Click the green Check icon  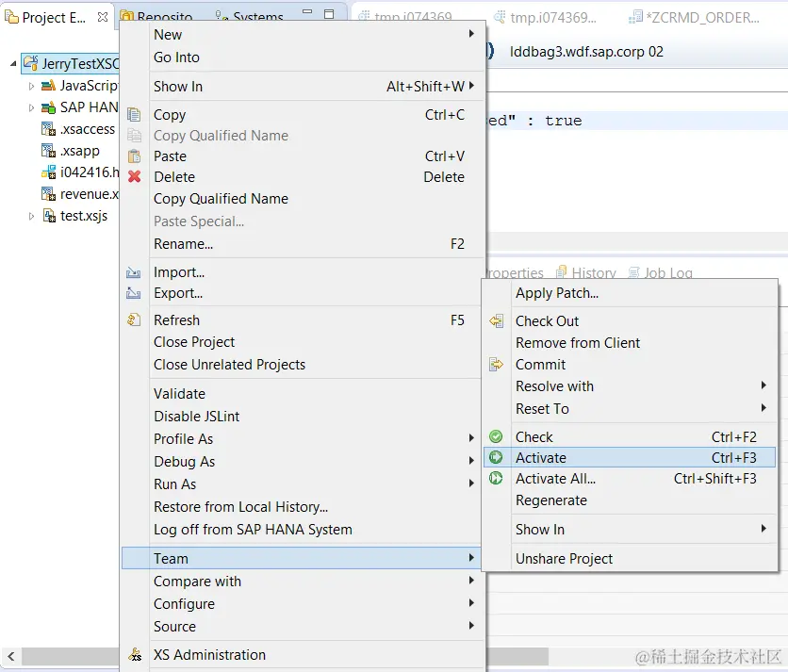tap(496, 436)
